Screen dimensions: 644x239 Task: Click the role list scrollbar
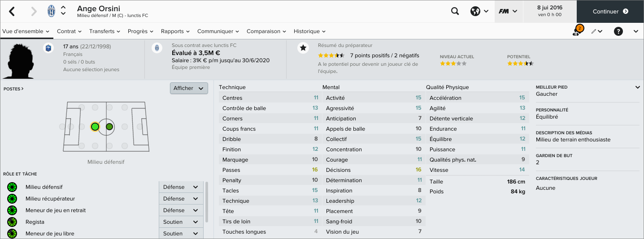pyautogui.click(x=206, y=202)
